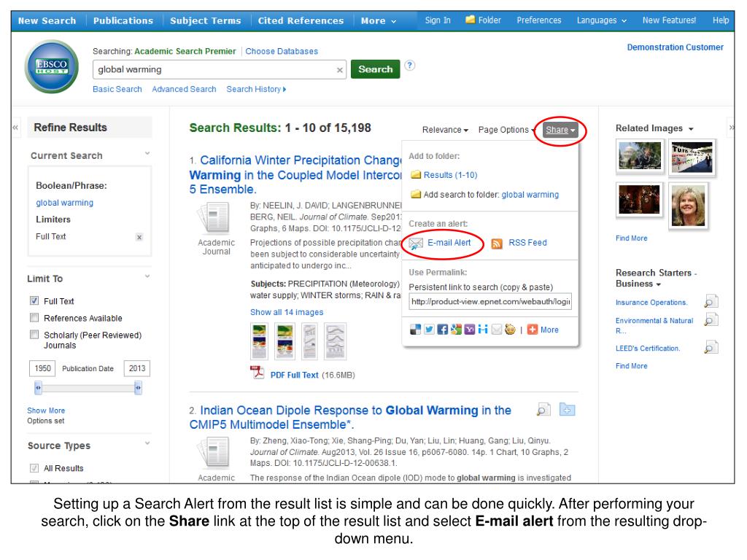The height and width of the screenshot is (560, 747).
Task: Uncheck the Full Text checkbox
Action: (34, 300)
